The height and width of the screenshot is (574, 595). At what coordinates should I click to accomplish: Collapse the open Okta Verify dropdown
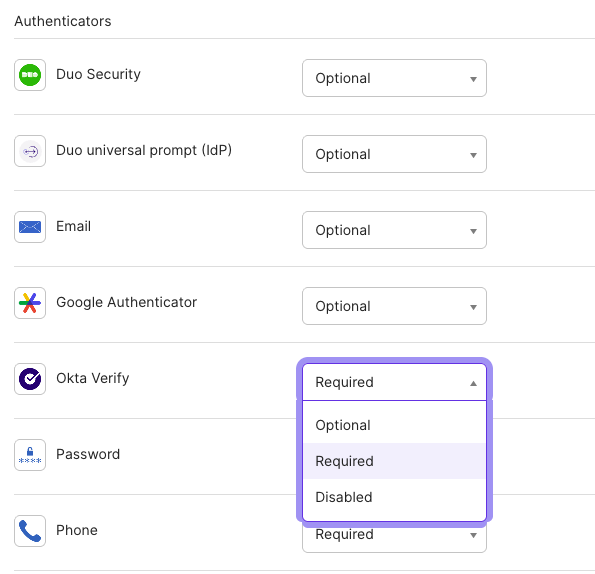pyautogui.click(x=394, y=382)
